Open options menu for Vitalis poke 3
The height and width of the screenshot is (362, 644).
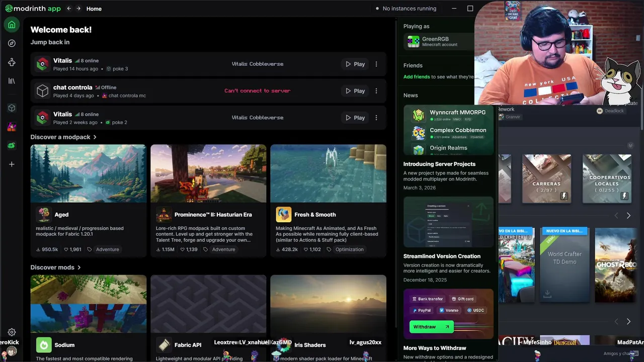(376, 64)
